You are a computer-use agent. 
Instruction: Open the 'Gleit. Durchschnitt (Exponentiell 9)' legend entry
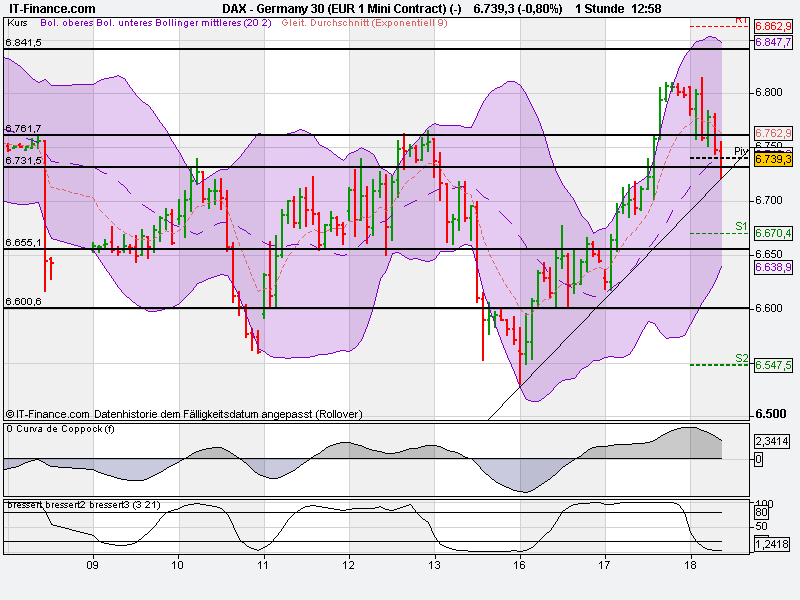pos(364,23)
